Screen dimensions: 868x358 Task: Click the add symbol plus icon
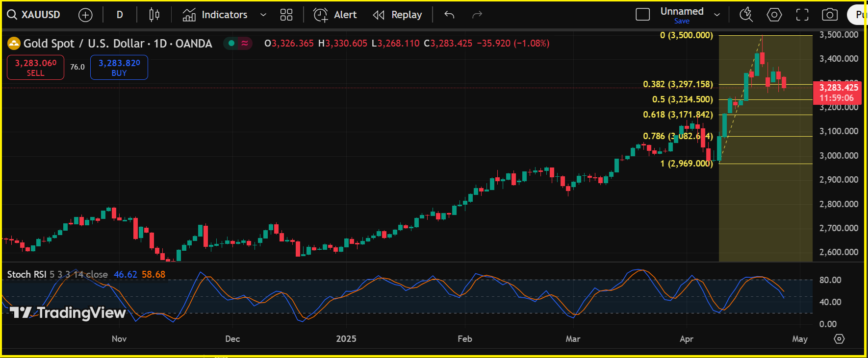point(85,15)
